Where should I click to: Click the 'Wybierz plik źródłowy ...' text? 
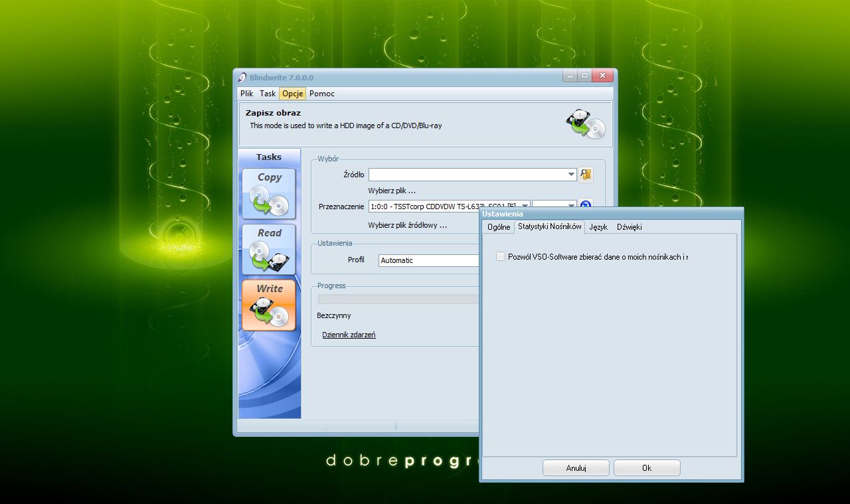408,225
